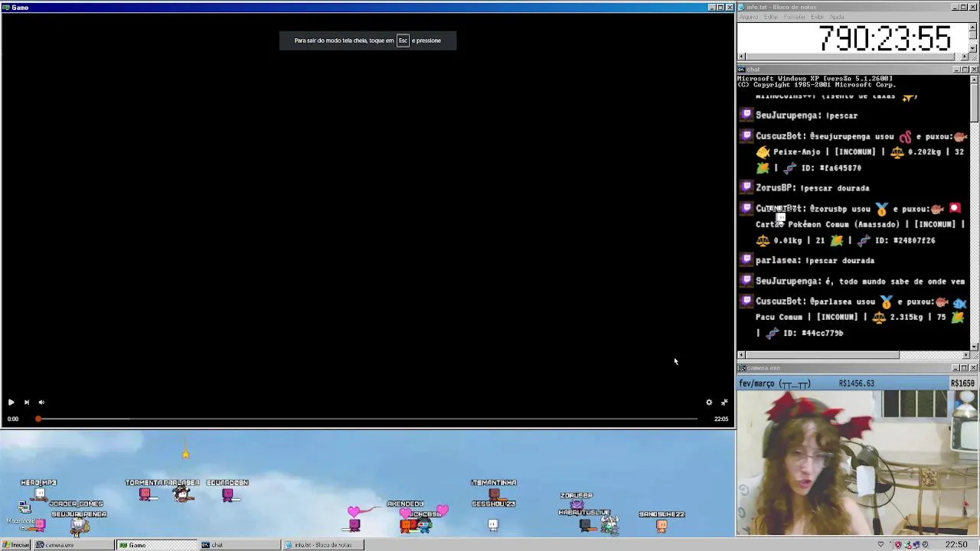
Task: Click the Peixe-Anjo fish icon in chat
Action: 763,152
